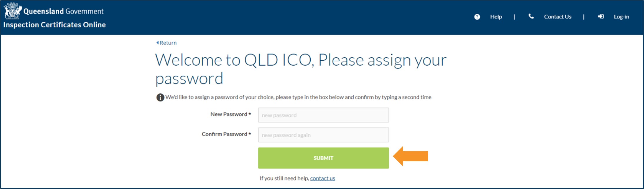The image size is (644, 189).
Task: Select Log-in from the header
Action: click(621, 17)
